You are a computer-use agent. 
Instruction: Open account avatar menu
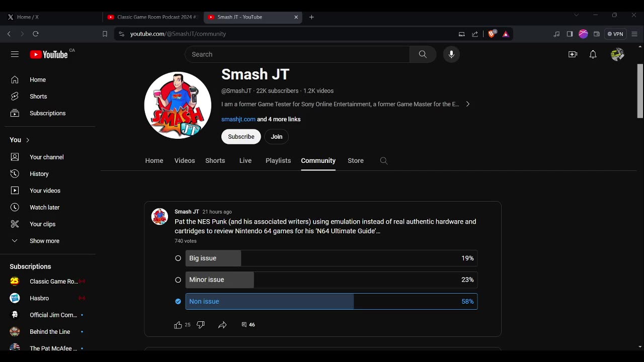[x=617, y=54]
